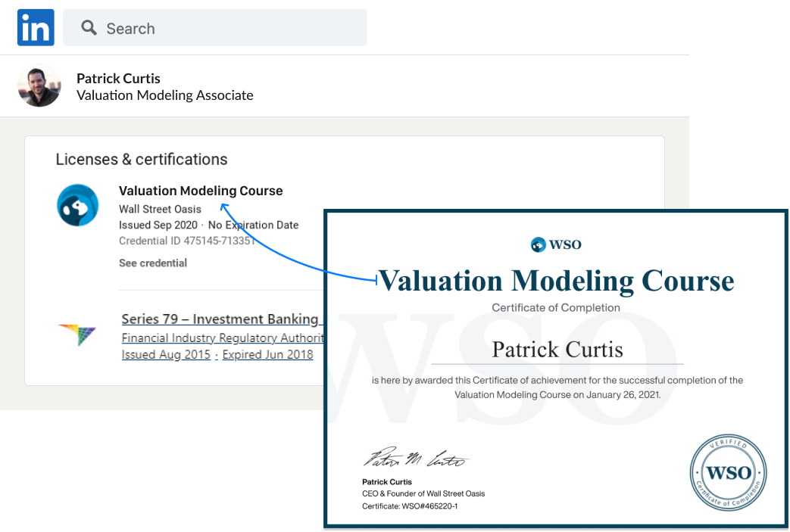
Task: Open the Valuation Modeling Course certification title
Action: tap(201, 191)
